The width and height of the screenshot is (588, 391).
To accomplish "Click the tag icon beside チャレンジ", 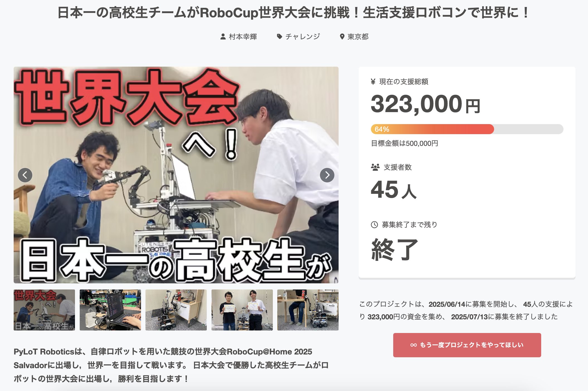I will (x=279, y=37).
